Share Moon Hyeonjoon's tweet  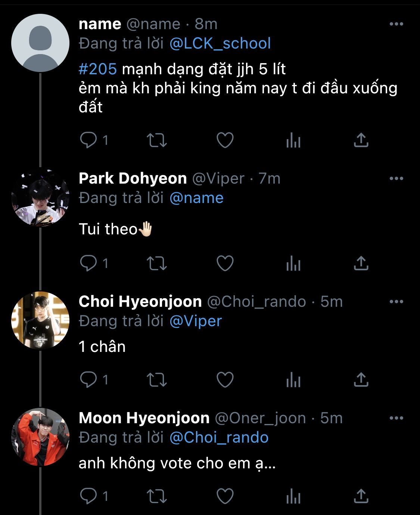click(x=361, y=496)
